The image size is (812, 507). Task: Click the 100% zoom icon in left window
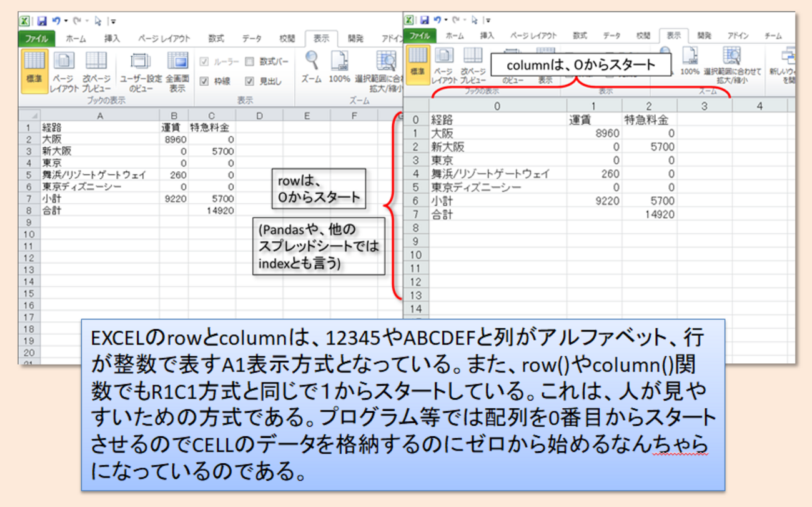pyautogui.click(x=339, y=69)
